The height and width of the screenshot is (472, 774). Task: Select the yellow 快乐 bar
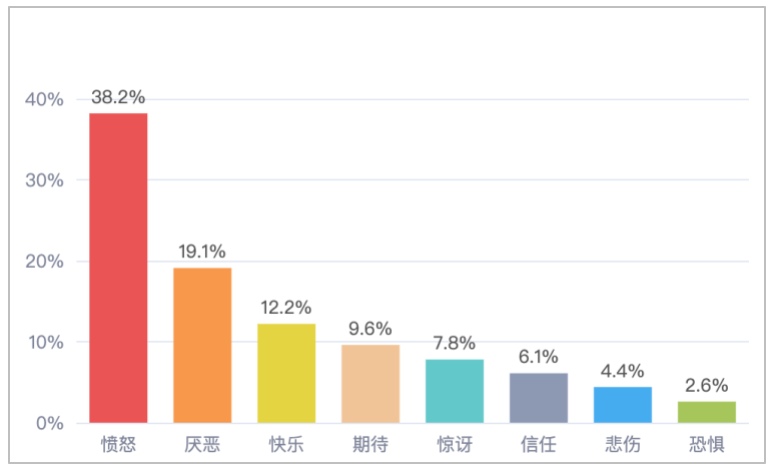point(286,373)
